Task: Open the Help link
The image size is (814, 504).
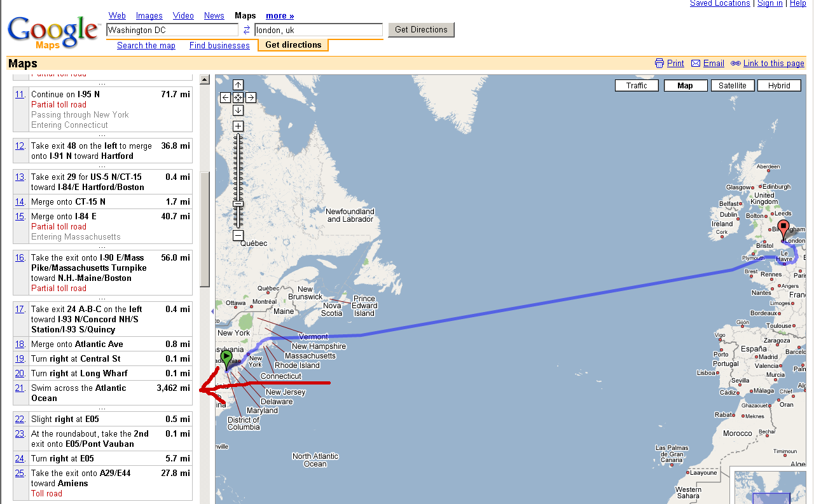Action: pyautogui.click(x=798, y=4)
